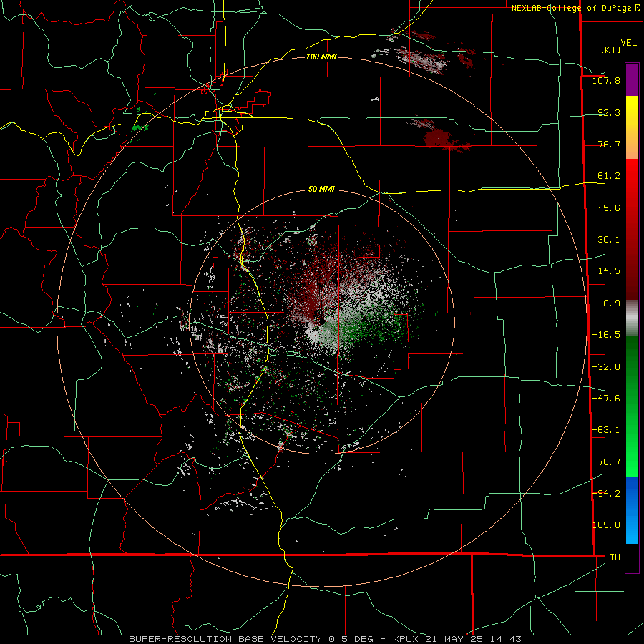The width and height of the screenshot is (644, 644).
Task: Click the 107.8 value on the scale
Action: click(606, 80)
